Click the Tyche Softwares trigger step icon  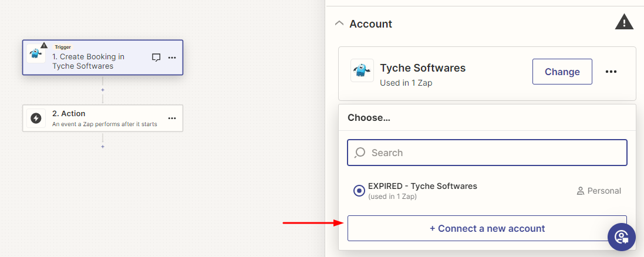[36, 53]
